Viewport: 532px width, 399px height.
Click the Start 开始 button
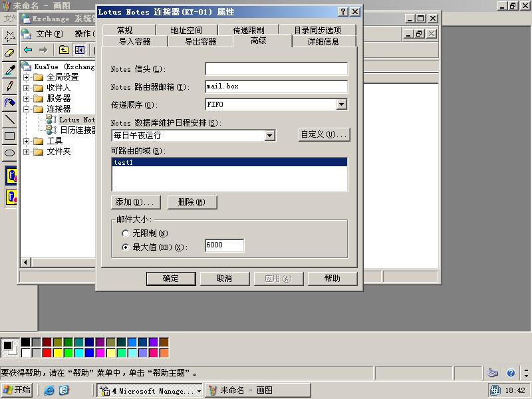pyautogui.click(x=17, y=390)
